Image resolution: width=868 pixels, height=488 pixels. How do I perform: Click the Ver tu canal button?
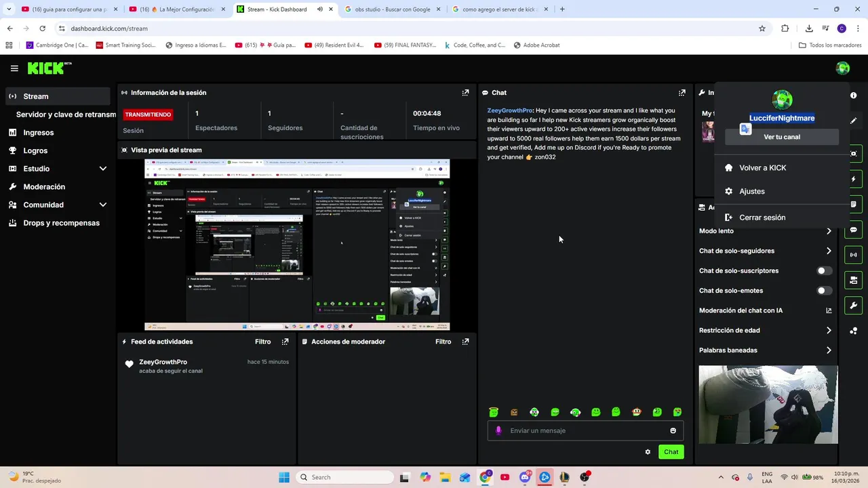(782, 137)
